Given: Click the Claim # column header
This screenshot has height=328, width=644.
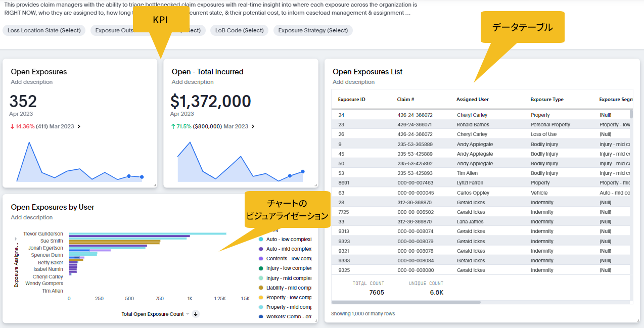Looking at the screenshot, I should 406,100.
